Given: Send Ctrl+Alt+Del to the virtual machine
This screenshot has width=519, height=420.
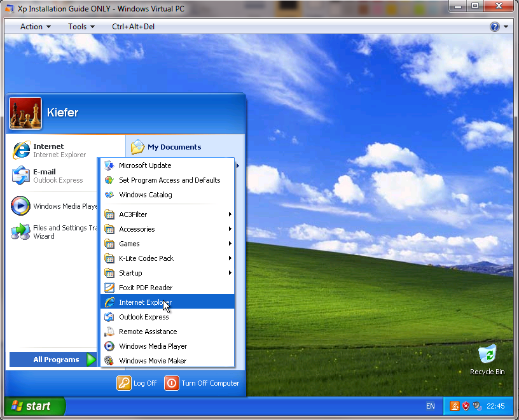Looking at the screenshot, I should tap(133, 27).
